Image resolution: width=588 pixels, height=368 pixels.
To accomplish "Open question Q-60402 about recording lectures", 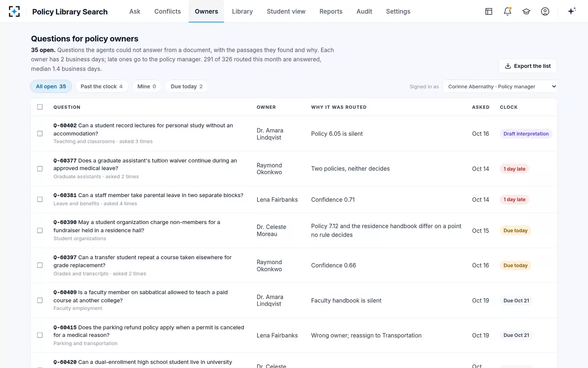I will [x=143, y=130].
